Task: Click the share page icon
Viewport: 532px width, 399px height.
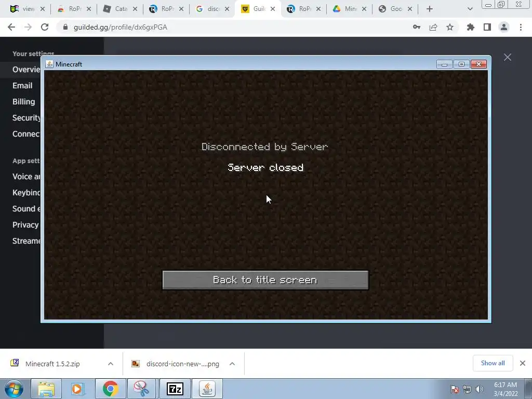Action: click(x=433, y=27)
